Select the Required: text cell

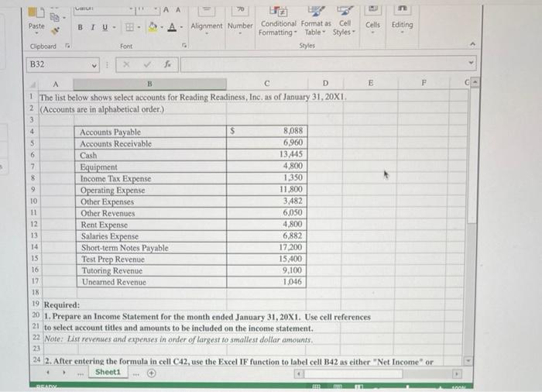coord(62,304)
